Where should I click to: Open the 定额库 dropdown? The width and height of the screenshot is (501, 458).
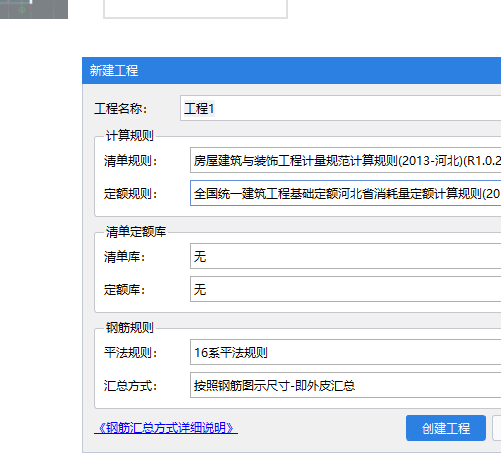click(345, 289)
